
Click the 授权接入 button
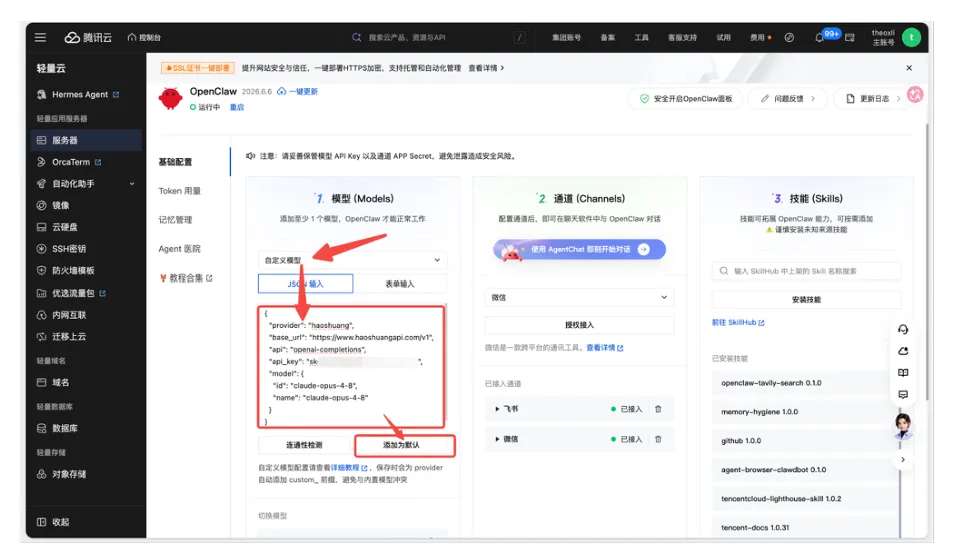[x=579, y=325]
